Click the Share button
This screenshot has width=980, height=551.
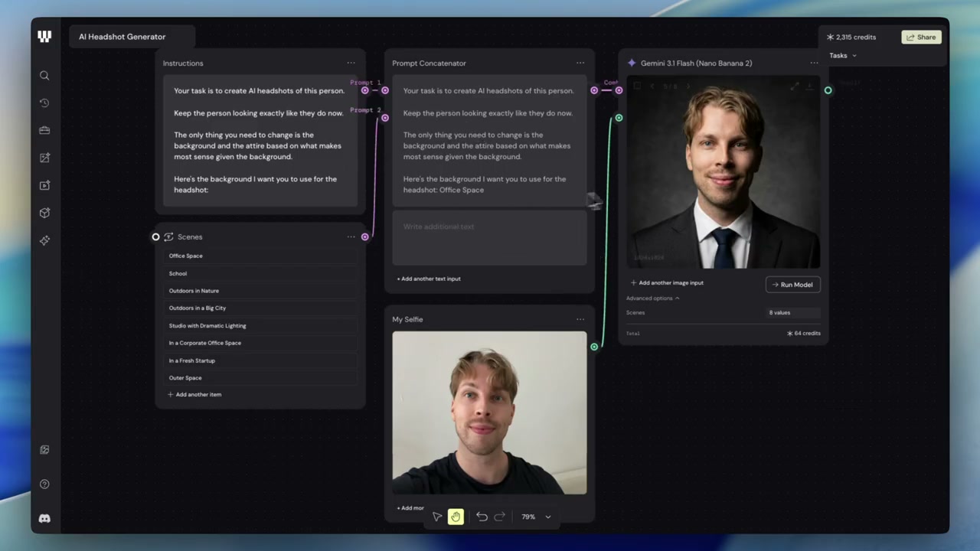[921, 37]
